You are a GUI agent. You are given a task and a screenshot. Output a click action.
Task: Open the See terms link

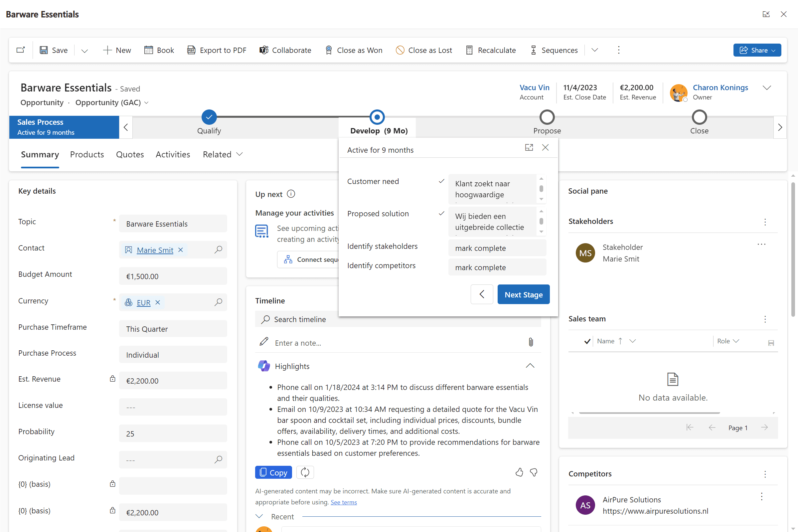(x=344, y=502)
